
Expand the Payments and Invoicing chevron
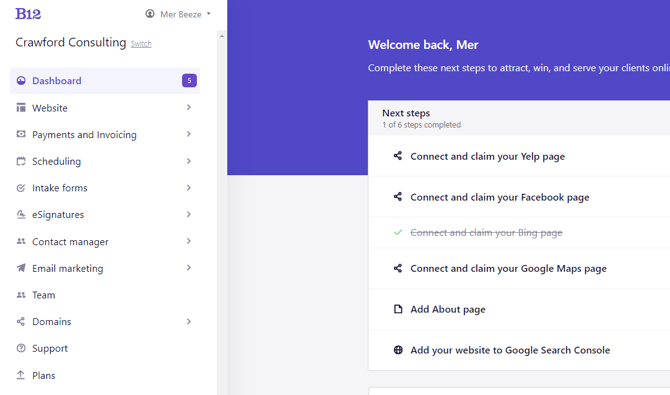[x=188, y=134]
